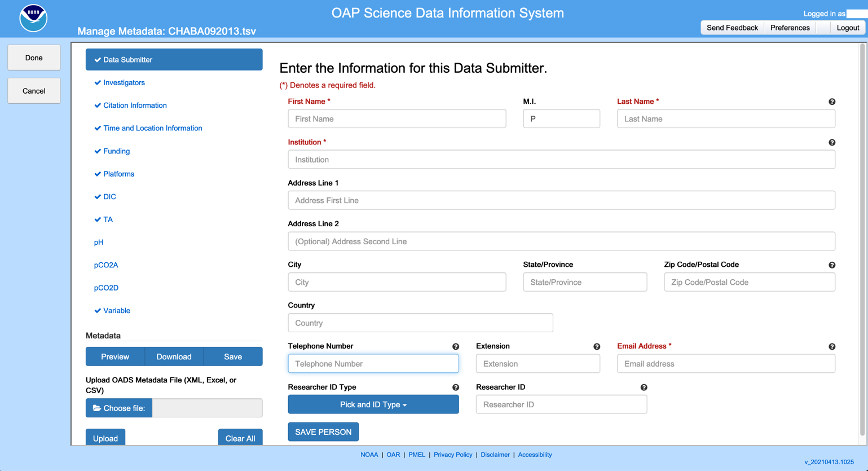This screenshot has height=471, width=868.
Task: Click help icon for Institution field
Action: (831, 143)
